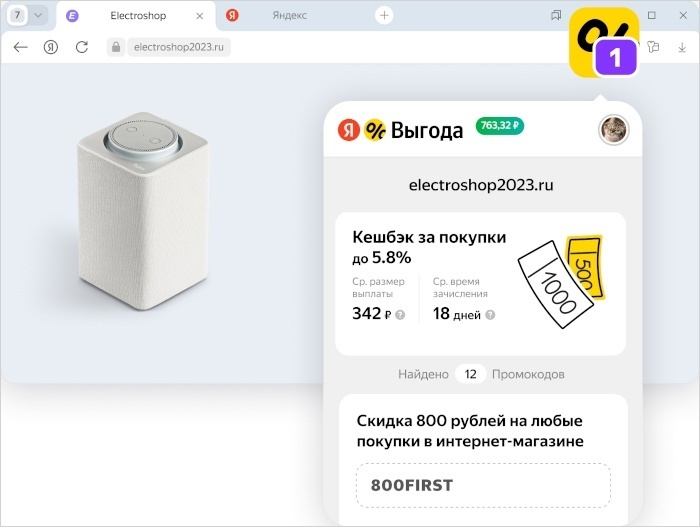Click the Промокодов label
This screenshot has height=527, width=700.
(x=528, y=374)
